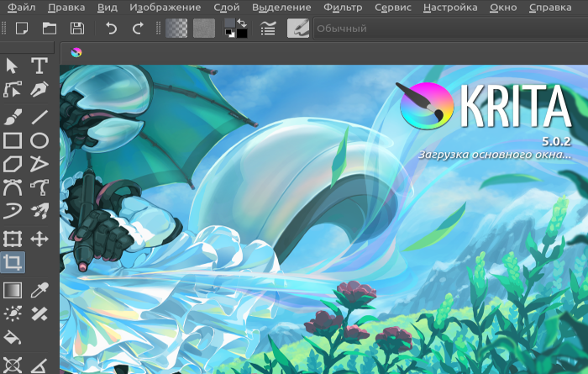Select the Measure tool
The height and width of the screenshot is (374, 588).
39,365
